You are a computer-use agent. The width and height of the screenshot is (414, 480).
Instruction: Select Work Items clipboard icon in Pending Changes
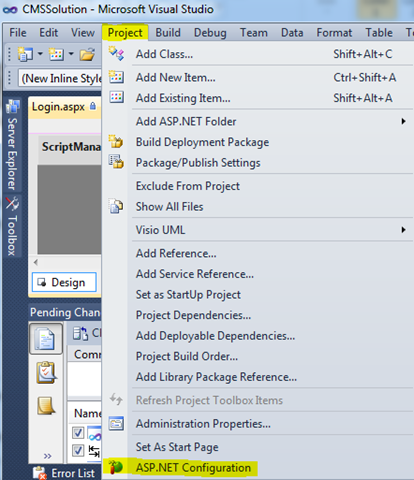[46, 372]
